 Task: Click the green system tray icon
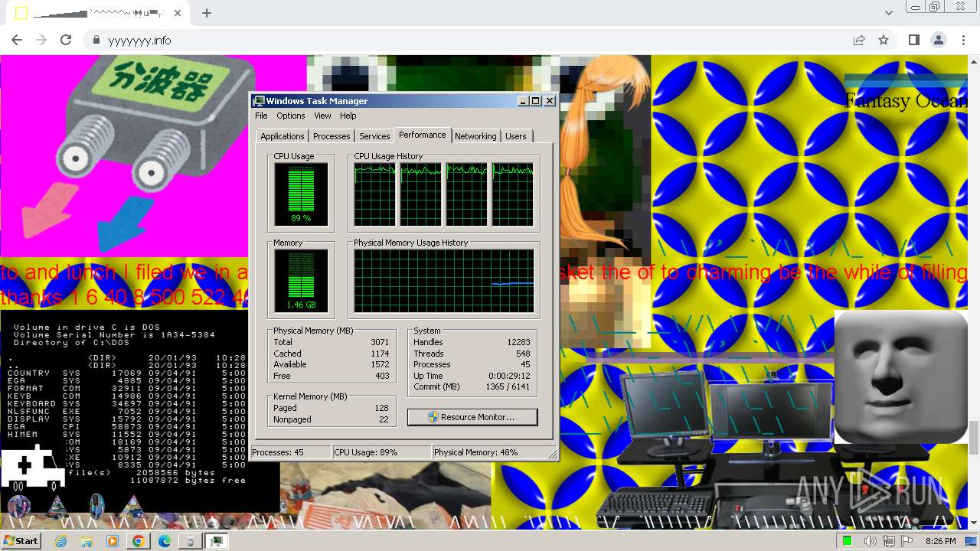point(848,541)
